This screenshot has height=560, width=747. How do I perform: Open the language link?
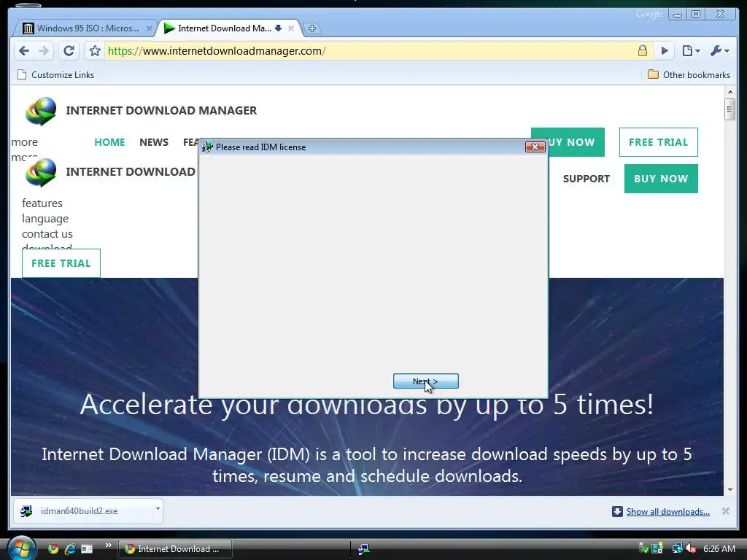click(45, 219)
